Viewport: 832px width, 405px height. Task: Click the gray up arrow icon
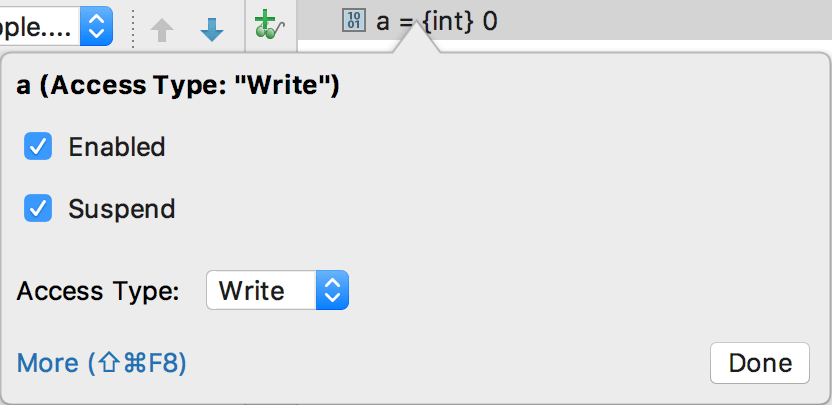(162, 30)
